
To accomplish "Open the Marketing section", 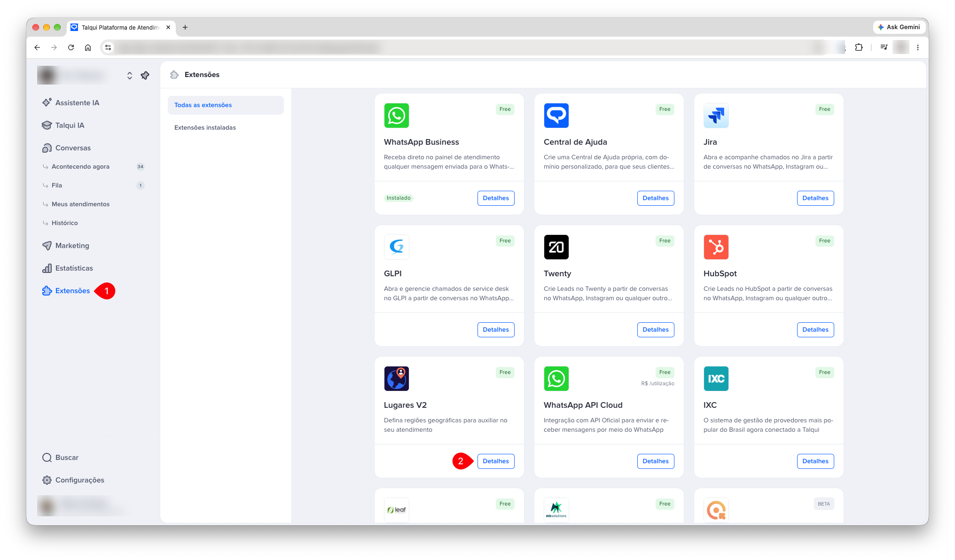I will pyautogui.click(x=66, y=245).
